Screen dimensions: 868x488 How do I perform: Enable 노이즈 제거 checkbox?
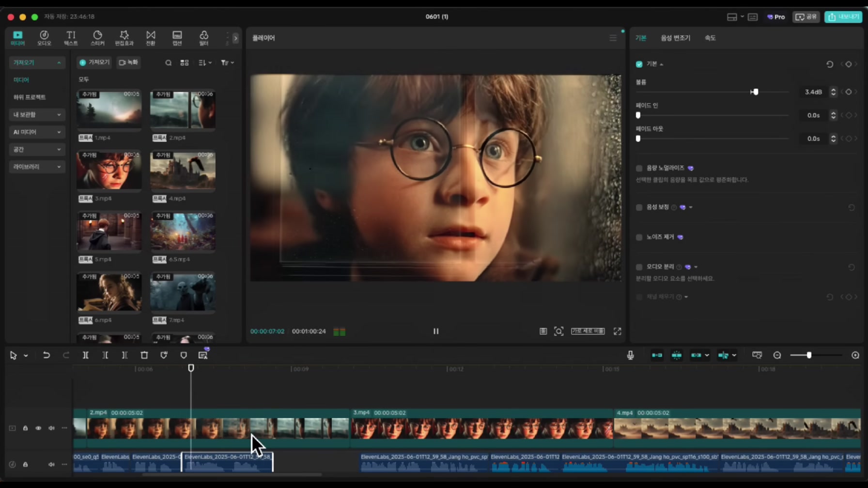coord(639,237)
